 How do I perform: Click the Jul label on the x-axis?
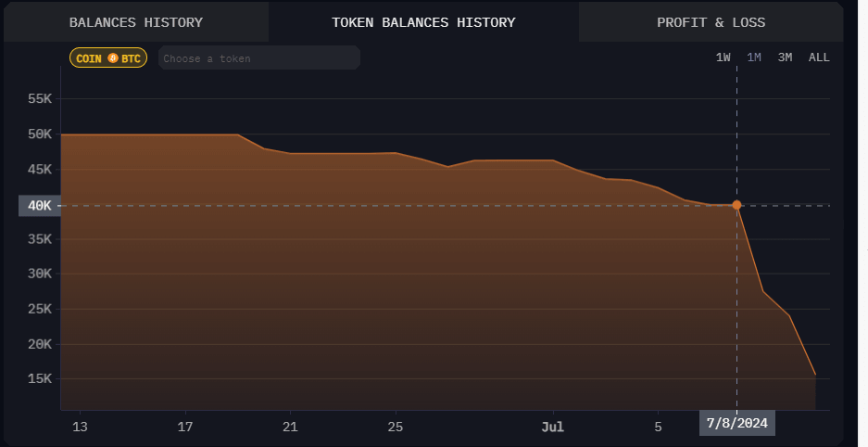coord(553,428)
